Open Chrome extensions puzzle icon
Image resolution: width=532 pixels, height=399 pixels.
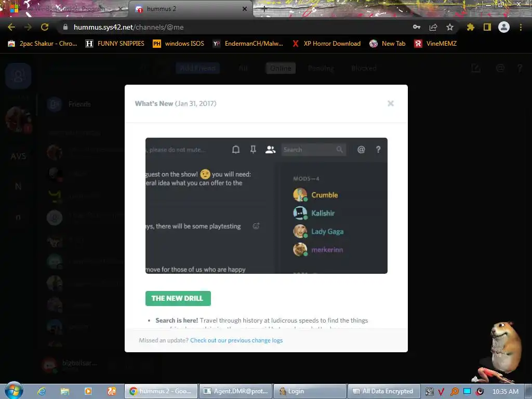pos(471,27)
